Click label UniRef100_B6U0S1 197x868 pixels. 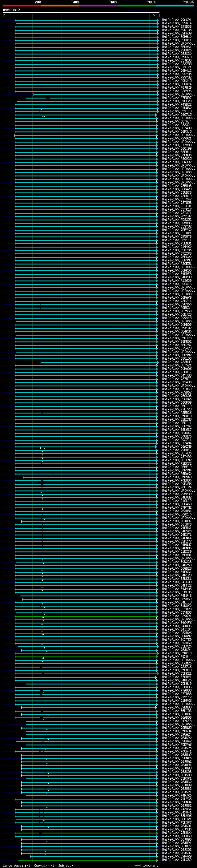point(176,47)
